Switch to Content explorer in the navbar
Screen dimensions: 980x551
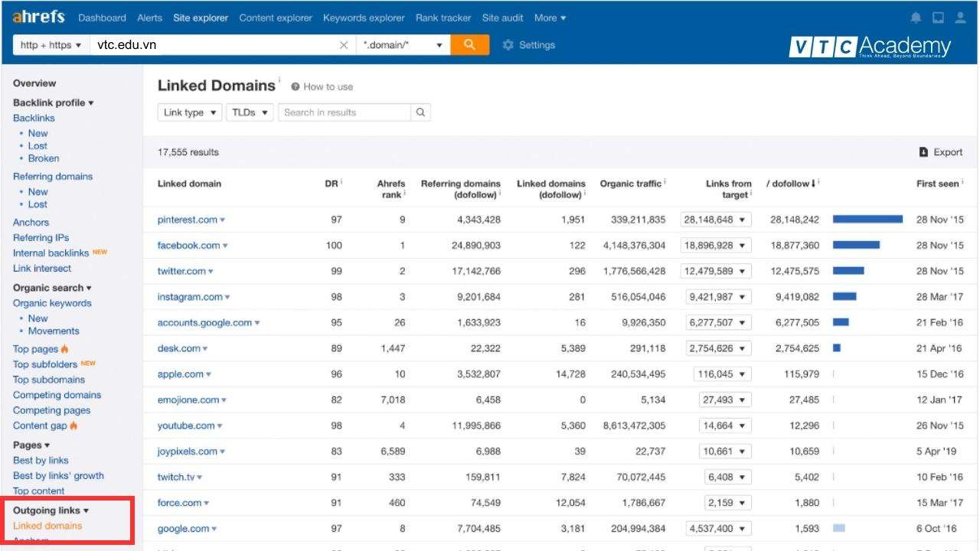(276, 18)
